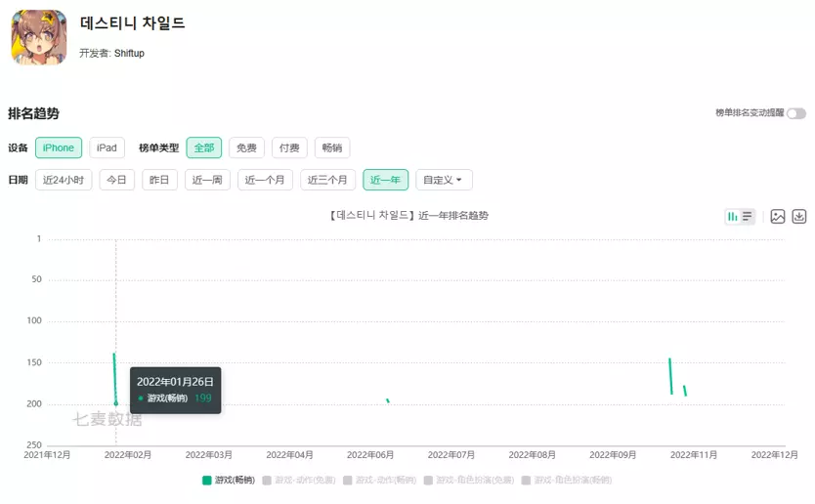Toggle the 游戏-角色扮演(畅销) legend series

pyautogui.click(x=567, y=481)
